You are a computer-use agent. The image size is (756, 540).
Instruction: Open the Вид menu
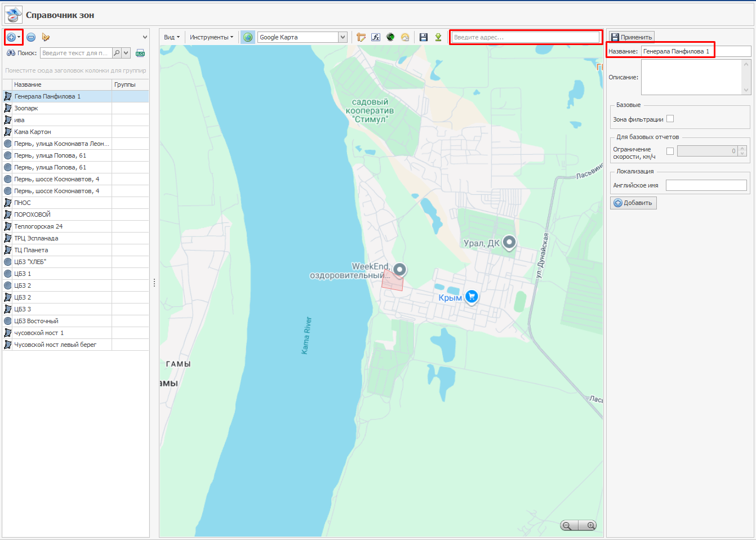[171, 37]
